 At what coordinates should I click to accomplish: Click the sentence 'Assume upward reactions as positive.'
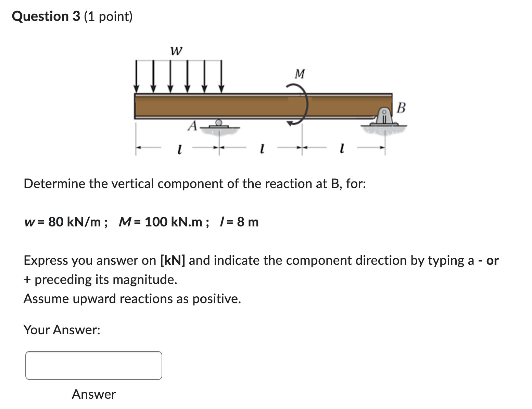pyautogui.click(x=132, y=298)
